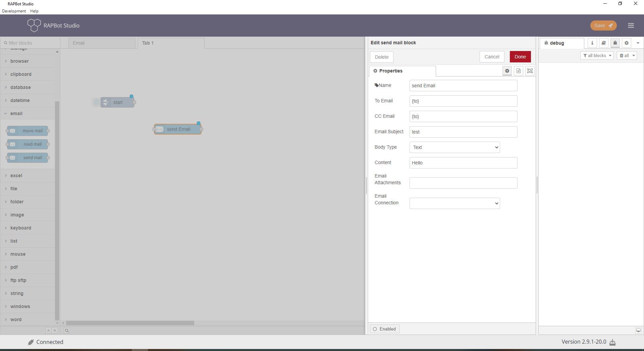The image size is (644, 351).
Task: Expand the clipboard category
Action: point(27,74)
